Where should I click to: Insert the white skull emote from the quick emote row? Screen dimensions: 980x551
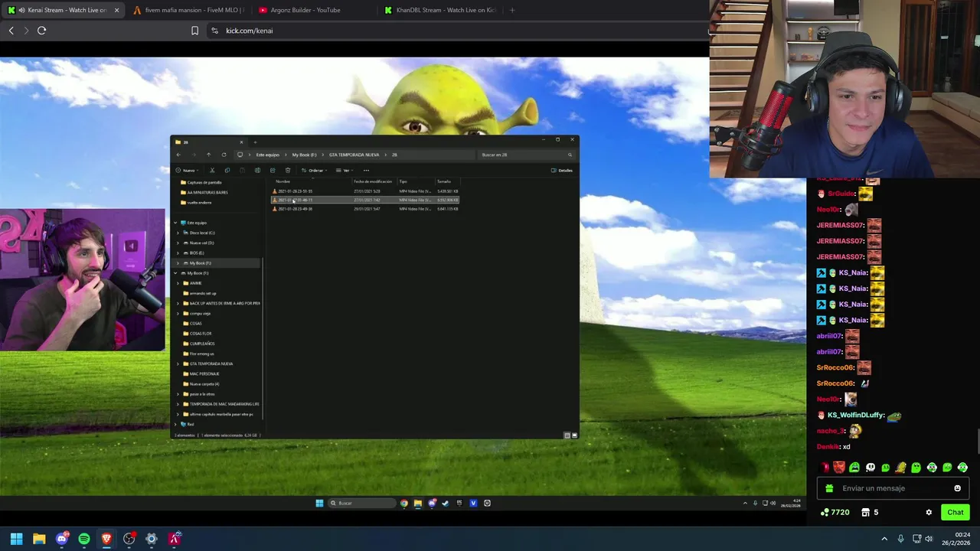click(871, 468)
